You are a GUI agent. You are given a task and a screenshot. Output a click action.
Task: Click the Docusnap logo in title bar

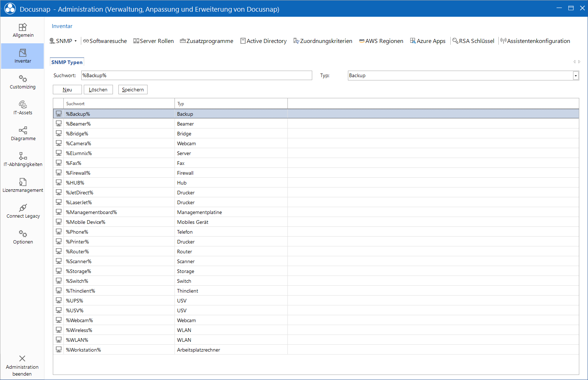pos(10,9)
